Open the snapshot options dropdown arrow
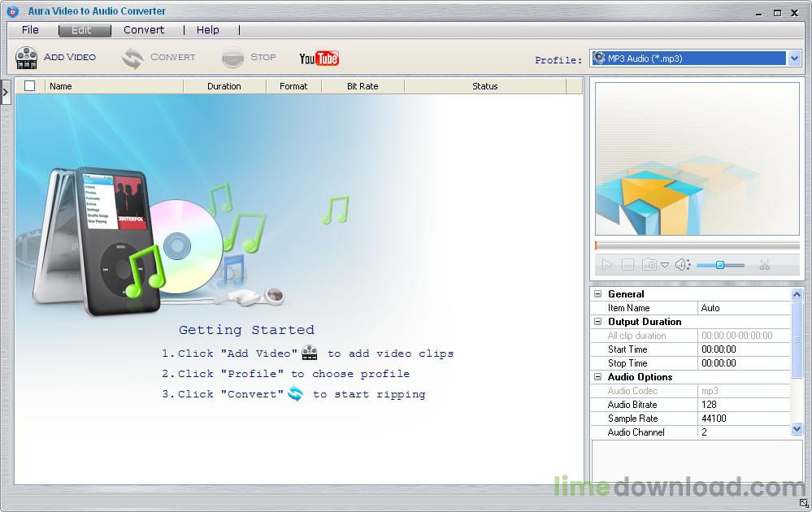 click(665, 266)
